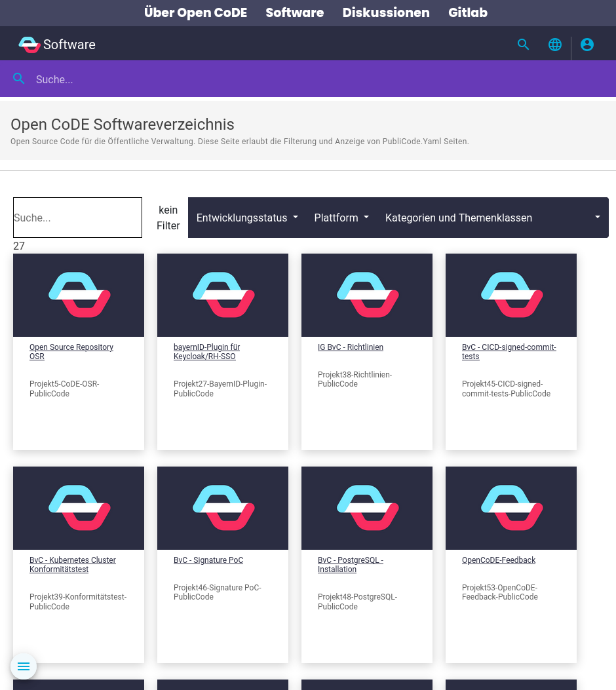Expand the Plattform filter dropdown
The height and width of the screenshot is (690, 616).
(341, 218)
